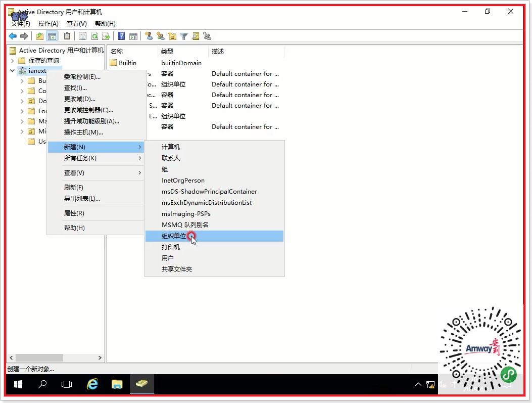Image resolution: width=532 pixels, height=403 pixels.
Task: Click the taskbar search magnifier
Action: click(x=42, y=384)
